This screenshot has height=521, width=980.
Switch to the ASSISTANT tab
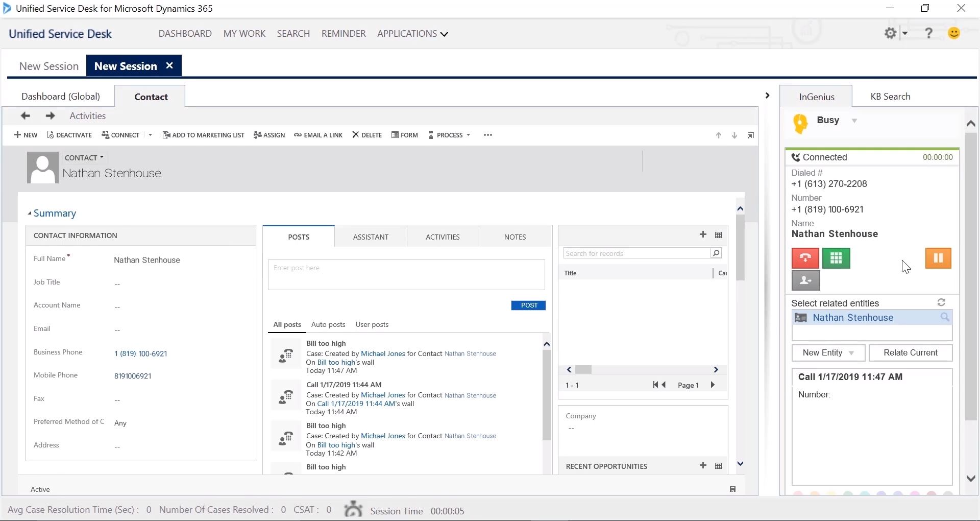click(x=371, y=237)
